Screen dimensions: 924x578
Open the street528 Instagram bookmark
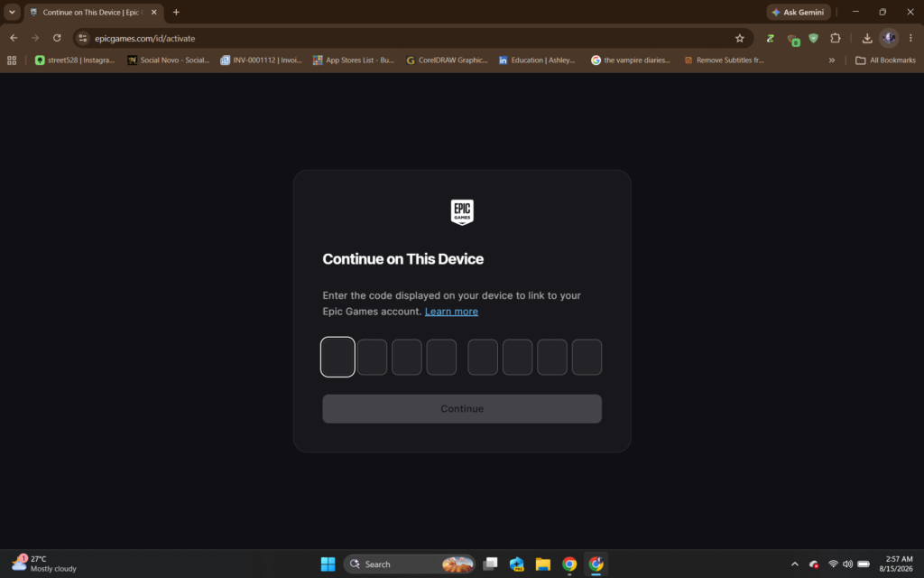tap(74, 61)
